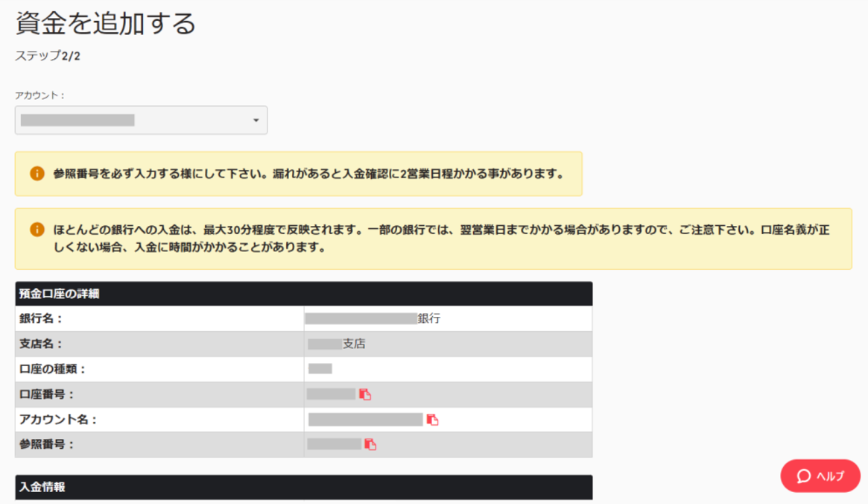This screenshot has width=868, height=504.
Task: Click the 入金情報 section header
Action: [42, 487]
